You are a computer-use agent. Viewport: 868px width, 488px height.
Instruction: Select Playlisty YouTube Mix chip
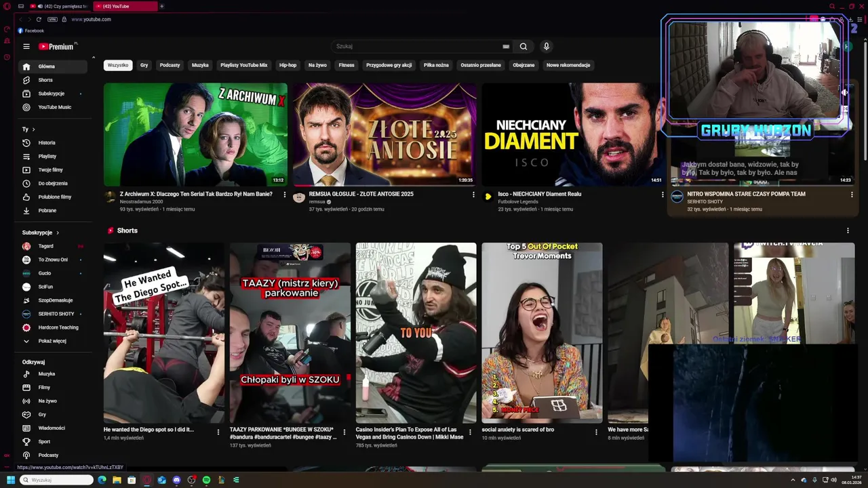pos(243,65)
